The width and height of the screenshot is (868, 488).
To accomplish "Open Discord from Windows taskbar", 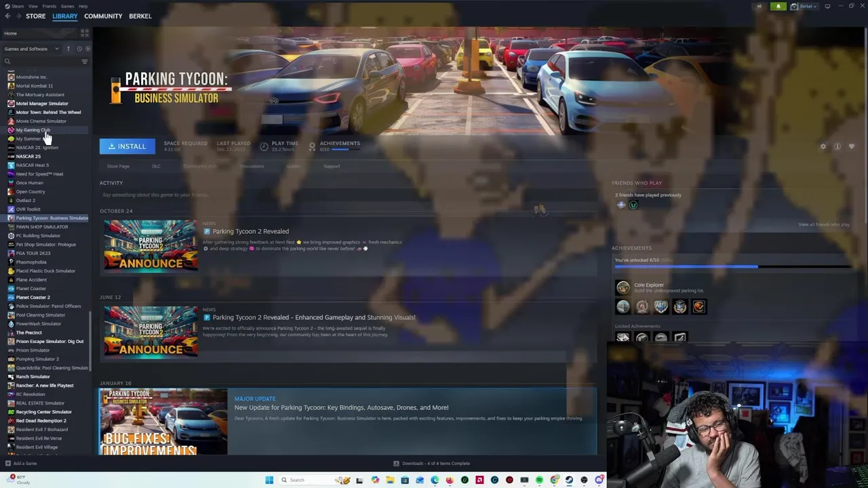I will click(599, 480).
